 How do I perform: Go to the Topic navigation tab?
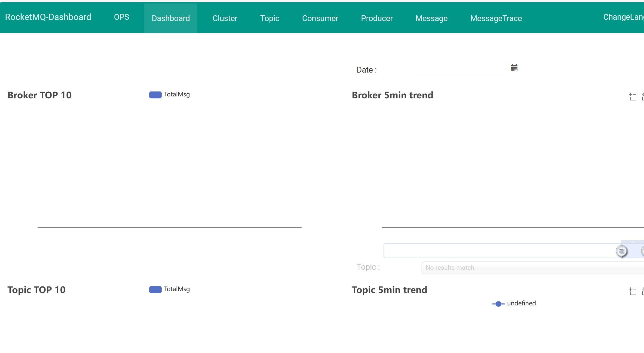coord(270,18)
